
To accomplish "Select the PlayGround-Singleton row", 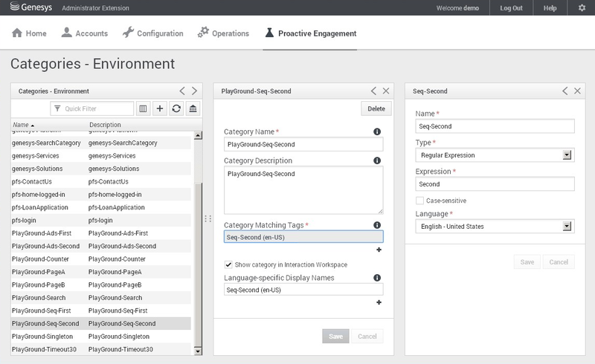I will pyautogui.click(x=101, y=337).
